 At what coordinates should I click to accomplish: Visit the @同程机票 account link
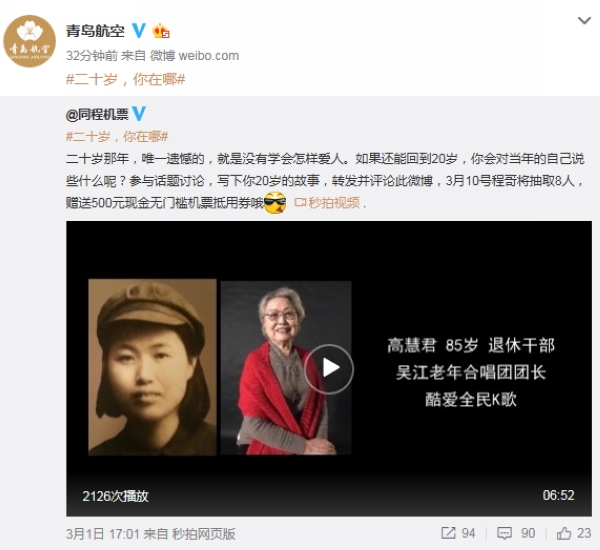97,114
